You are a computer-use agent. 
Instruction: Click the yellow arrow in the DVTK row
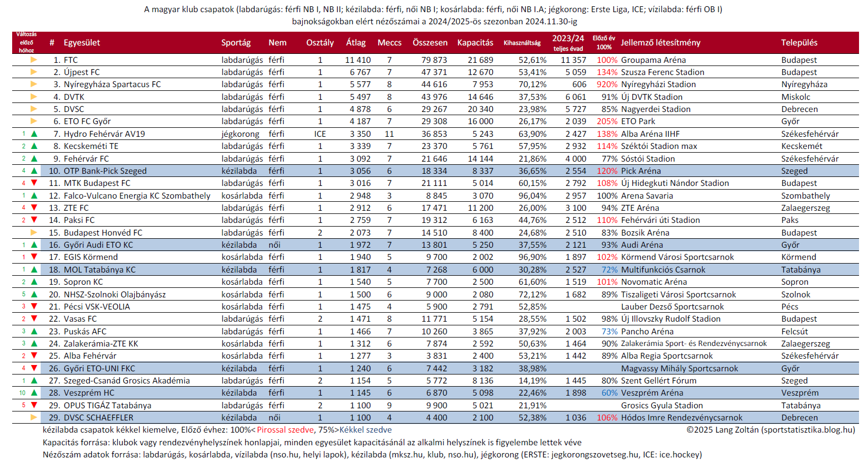coord(34,97)
